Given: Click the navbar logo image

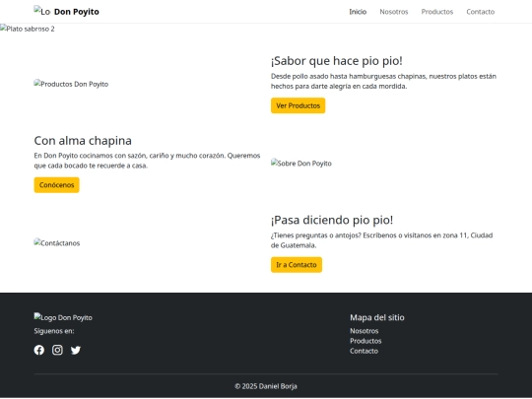Looking at the screenshot, I should click(42, 11).
